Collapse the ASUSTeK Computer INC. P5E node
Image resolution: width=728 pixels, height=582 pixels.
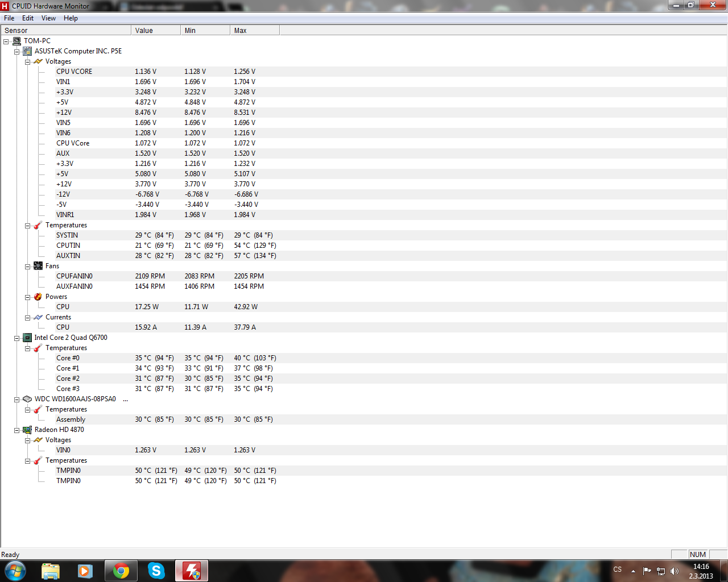tap(17, 52)
